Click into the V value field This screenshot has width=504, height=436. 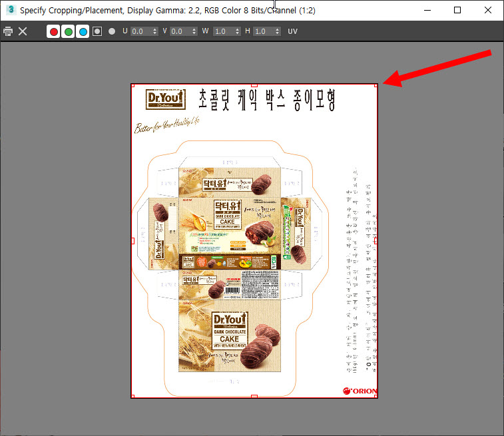180,31
